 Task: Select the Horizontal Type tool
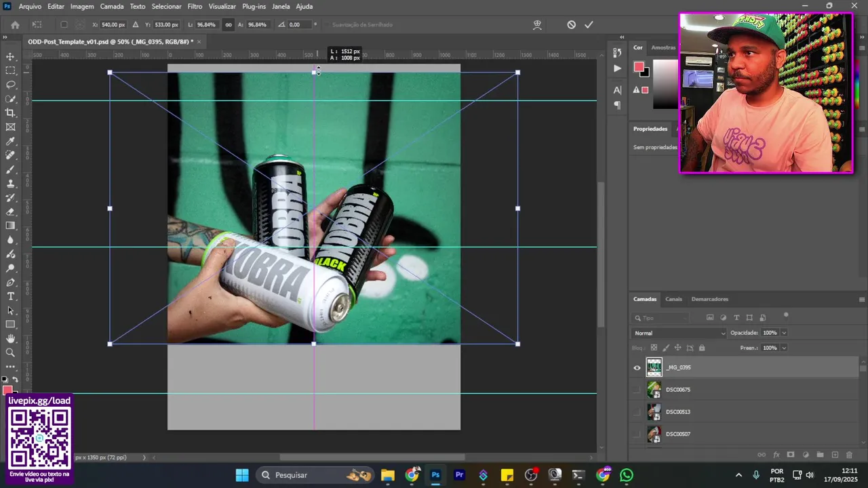click(x=10, y=296)
